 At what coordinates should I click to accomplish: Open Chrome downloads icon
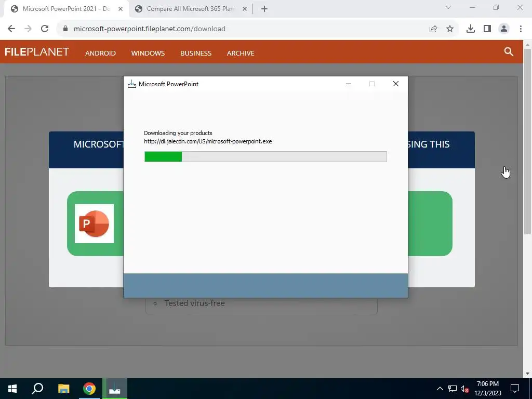point(471,29)
